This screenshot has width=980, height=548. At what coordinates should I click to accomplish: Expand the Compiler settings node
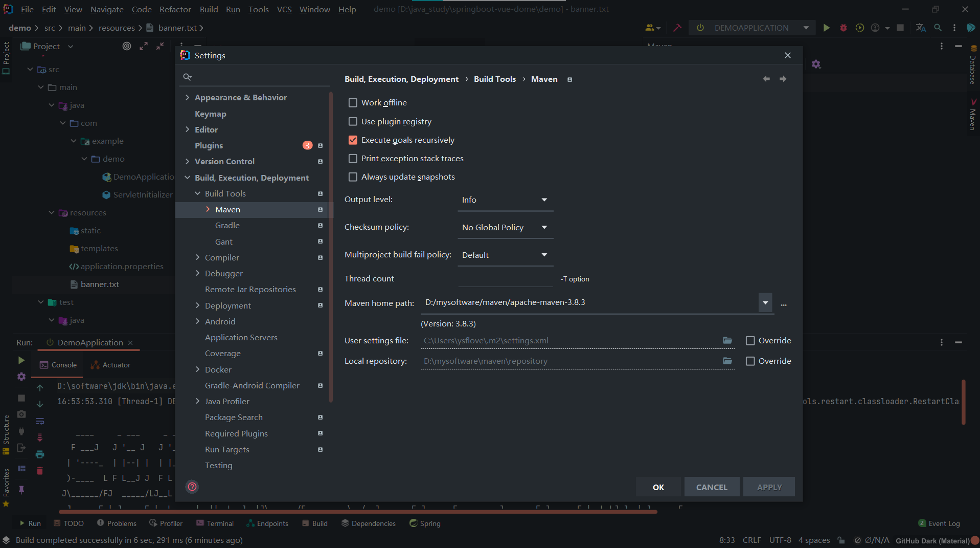coord(198,257)
